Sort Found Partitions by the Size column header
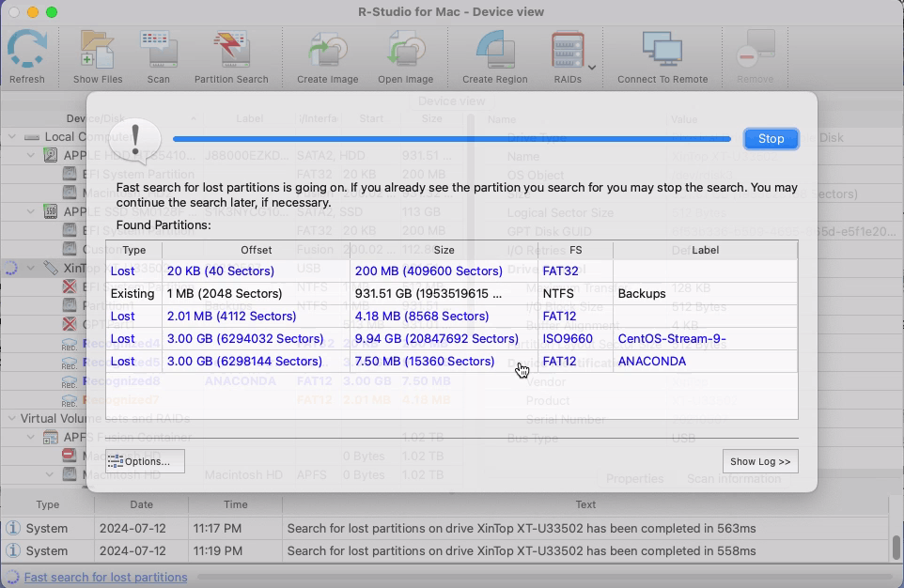Screen dimensions: 904x588 (444, 250)
